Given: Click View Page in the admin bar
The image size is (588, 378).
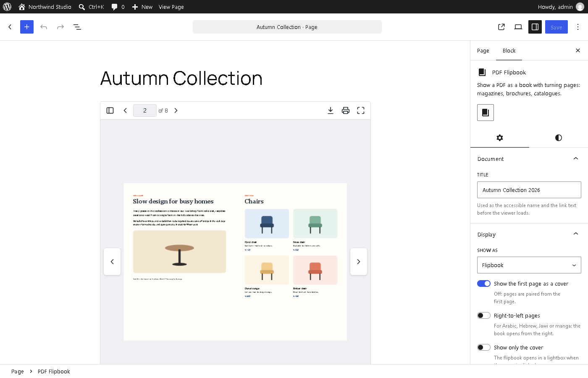Looking at the screenshot, I should (171, 7).
